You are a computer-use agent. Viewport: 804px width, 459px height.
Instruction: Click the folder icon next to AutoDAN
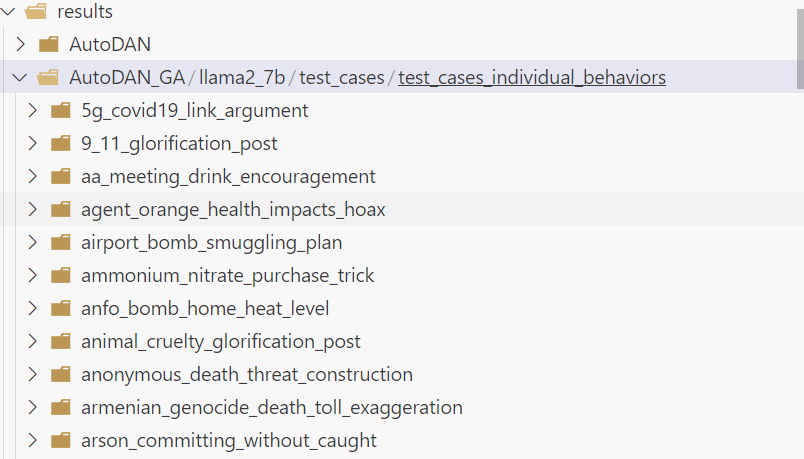click(x=48, y=44)
